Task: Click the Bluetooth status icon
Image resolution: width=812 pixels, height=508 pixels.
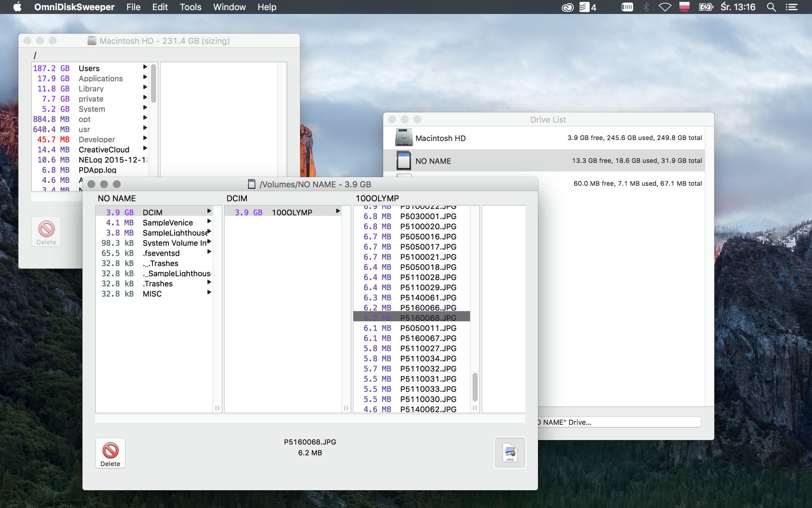Action: pyautogui.click(x=646, y=7)
